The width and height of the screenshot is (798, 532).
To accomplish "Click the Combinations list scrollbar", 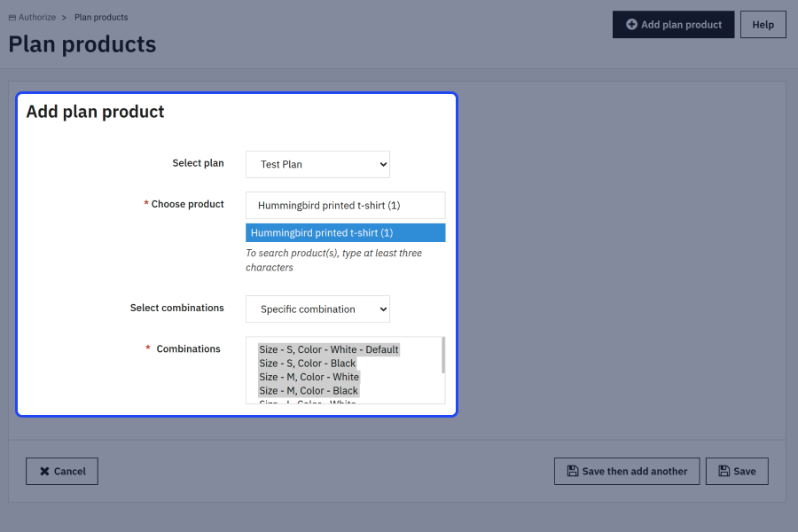I will 442,356.
